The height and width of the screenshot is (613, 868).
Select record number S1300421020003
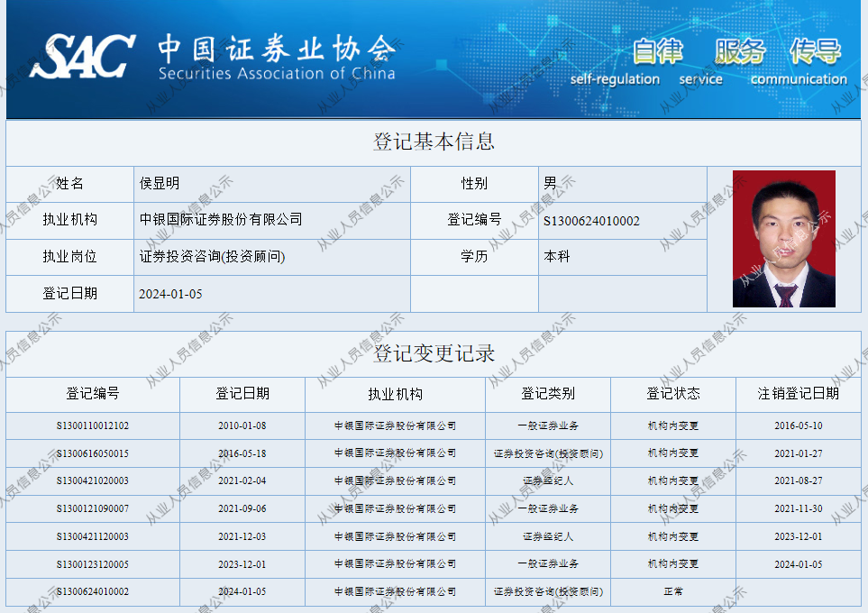(x=93, y=481)
